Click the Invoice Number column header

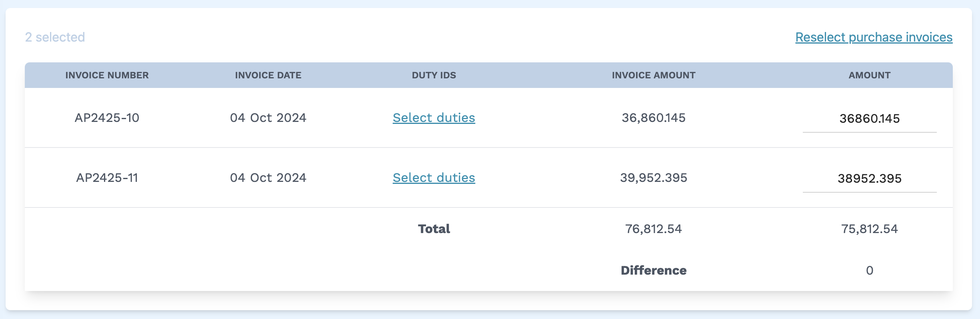(x=107, y=75)
